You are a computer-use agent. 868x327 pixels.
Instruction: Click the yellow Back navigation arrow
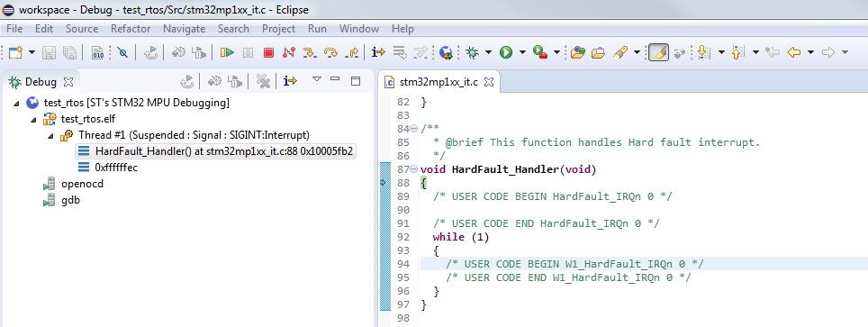tap(794, 52)
